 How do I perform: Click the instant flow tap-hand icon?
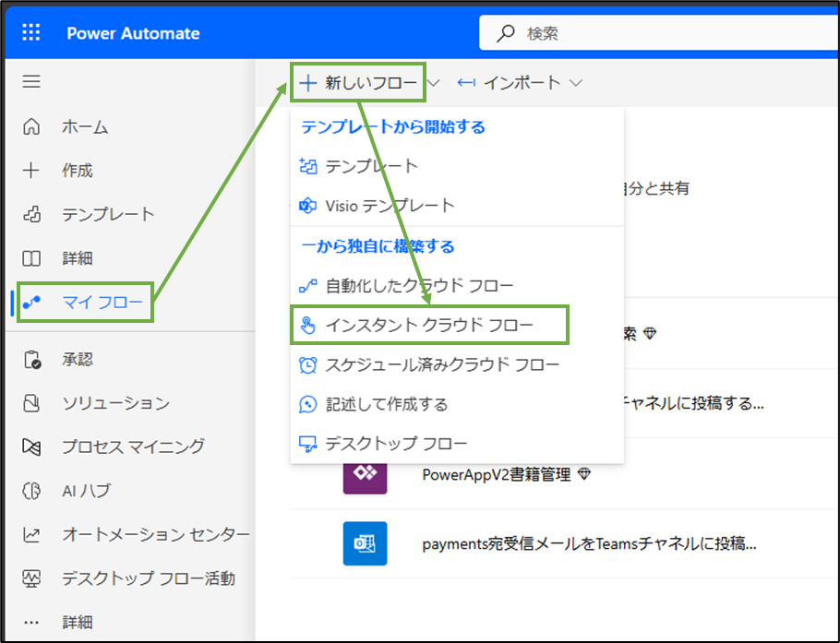tap(307, 325)
